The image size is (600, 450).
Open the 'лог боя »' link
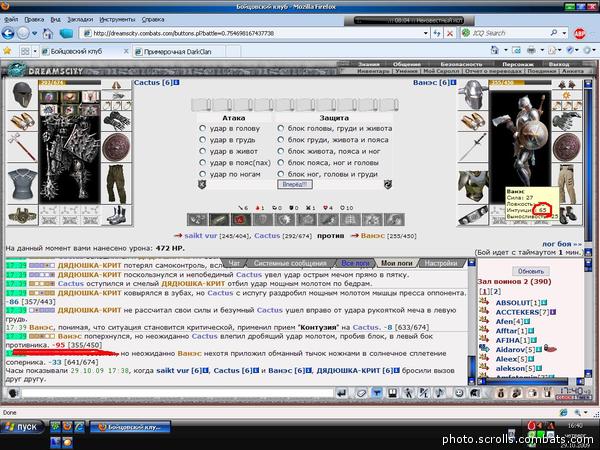[562, 244]
